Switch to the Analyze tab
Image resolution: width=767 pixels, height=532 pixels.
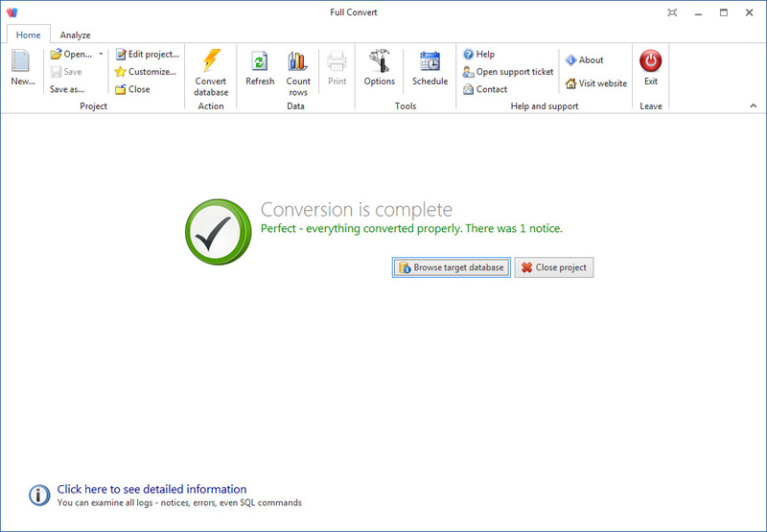coord(75,35)
